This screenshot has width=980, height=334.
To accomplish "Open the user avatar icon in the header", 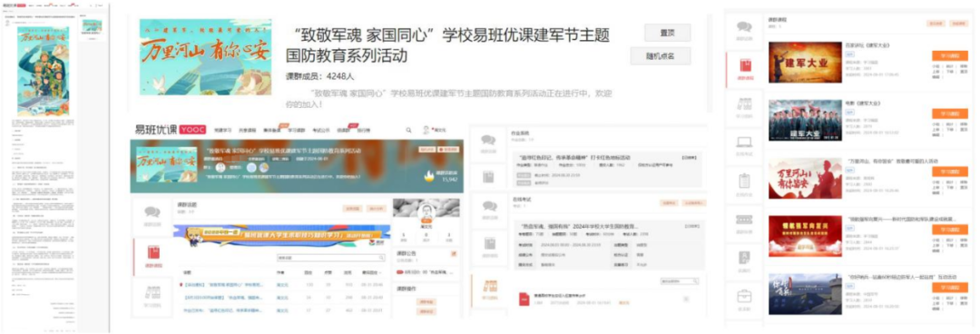I will [x=426, y=130].
